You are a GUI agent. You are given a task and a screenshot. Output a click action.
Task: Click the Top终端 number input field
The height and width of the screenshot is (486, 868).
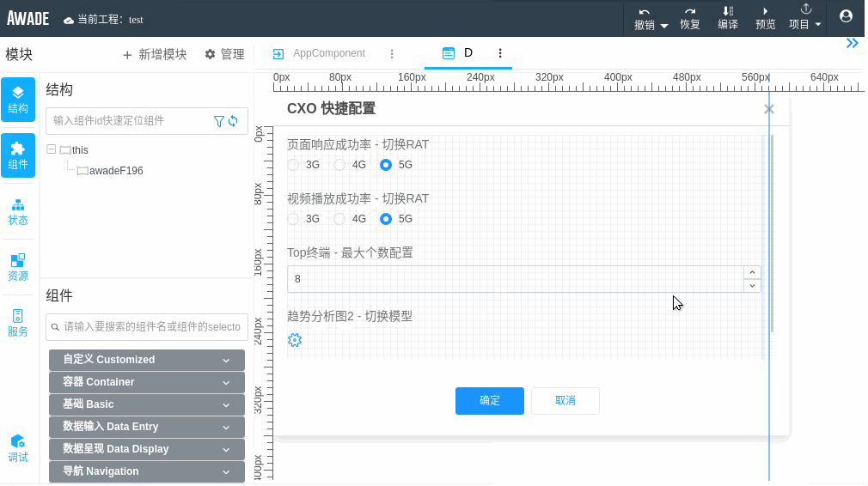tap(516, 279)
